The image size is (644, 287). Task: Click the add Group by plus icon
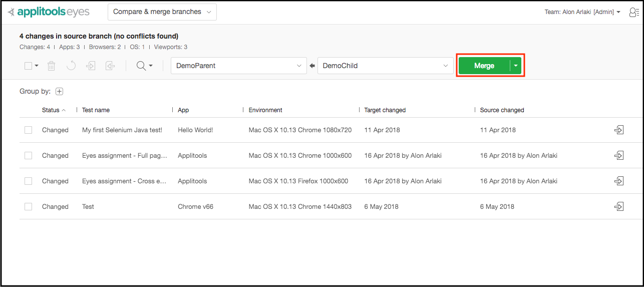[60, 91]
